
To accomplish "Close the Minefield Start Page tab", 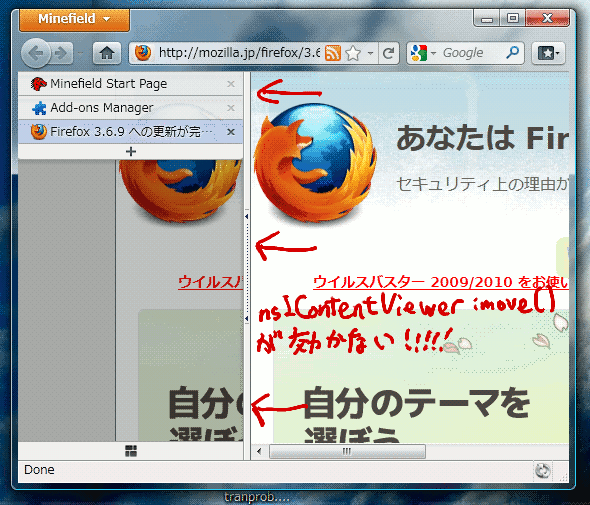I will 231,84.
